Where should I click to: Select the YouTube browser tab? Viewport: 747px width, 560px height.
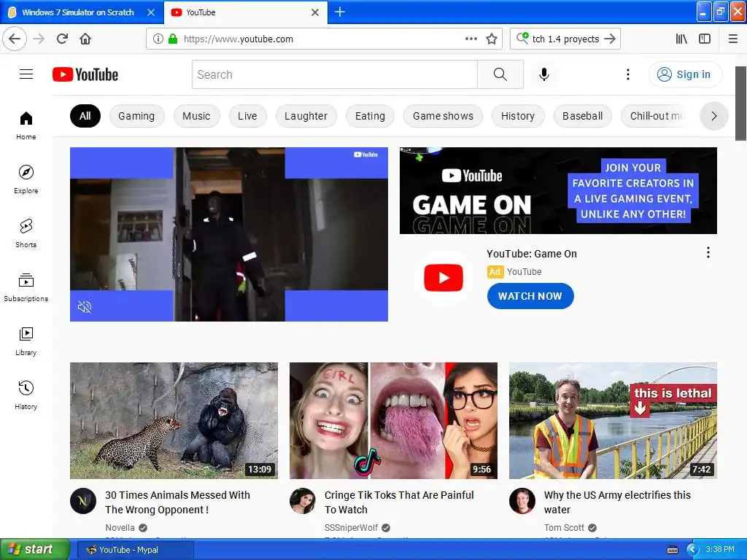point(246,12)
